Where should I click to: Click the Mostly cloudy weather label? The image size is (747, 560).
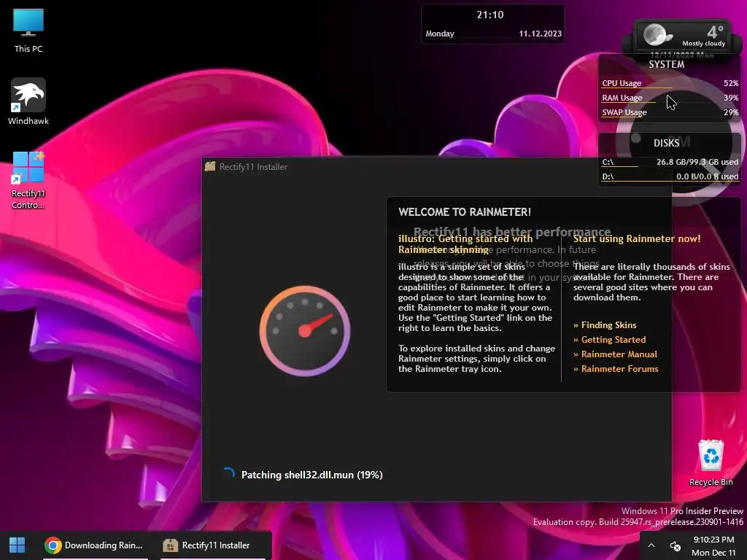[704, 43]
